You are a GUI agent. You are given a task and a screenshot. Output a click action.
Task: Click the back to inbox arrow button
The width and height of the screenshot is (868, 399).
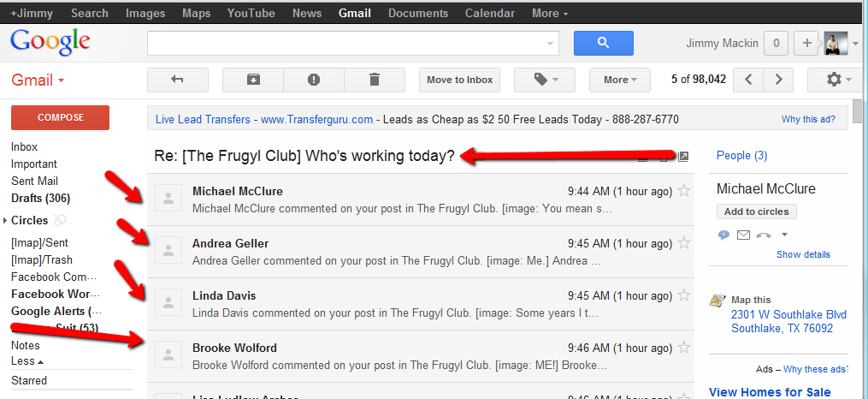pyautogui.click(x=178, y=80)
